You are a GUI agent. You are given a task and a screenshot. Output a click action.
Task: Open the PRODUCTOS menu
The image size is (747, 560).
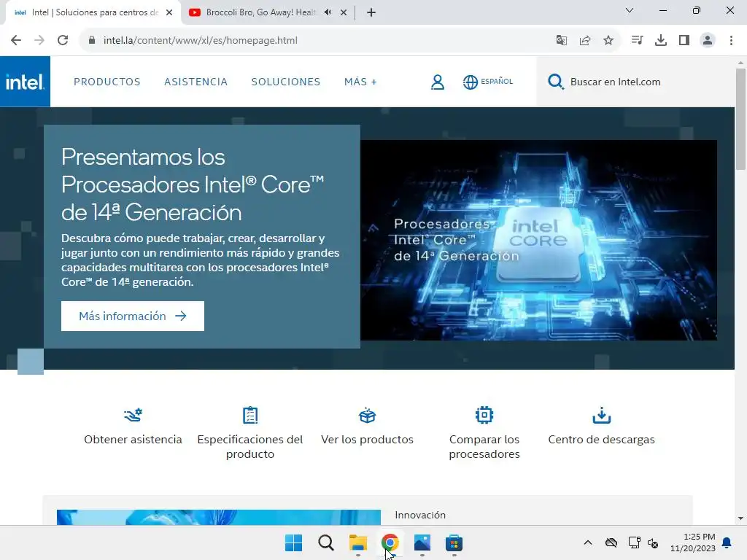click(x=107, y=82)
